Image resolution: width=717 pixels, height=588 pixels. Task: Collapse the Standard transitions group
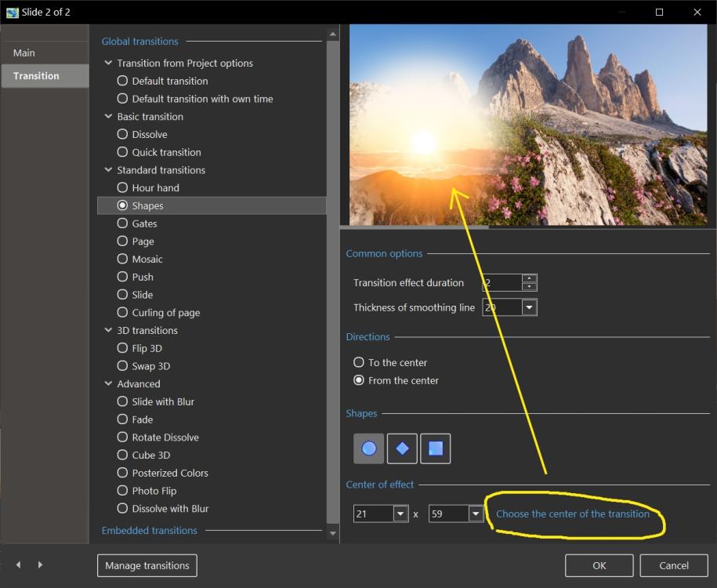108,170
